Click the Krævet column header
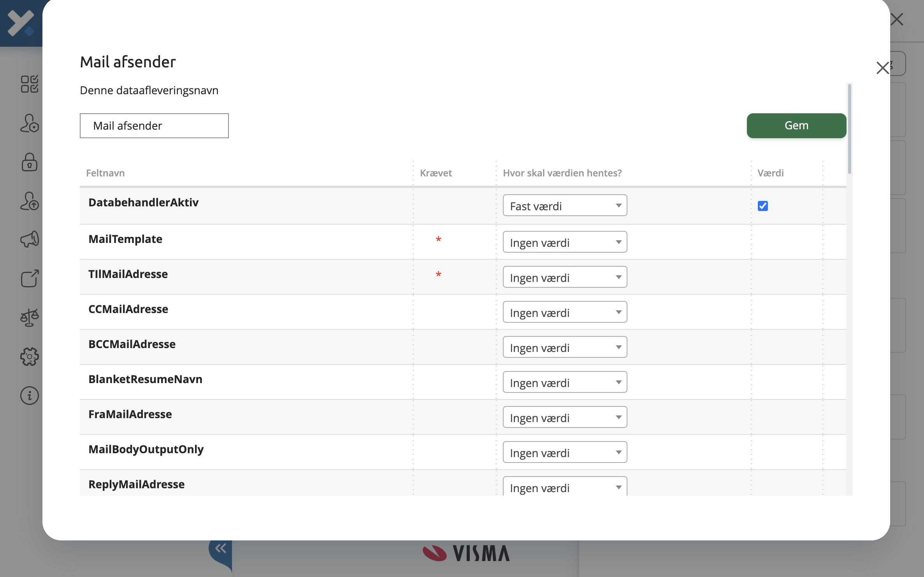The width and height of the screenshot is (924, 577). [x=436, y=173]
